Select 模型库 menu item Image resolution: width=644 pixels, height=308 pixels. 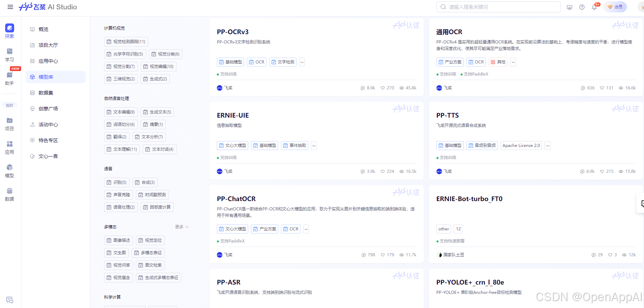56,77
